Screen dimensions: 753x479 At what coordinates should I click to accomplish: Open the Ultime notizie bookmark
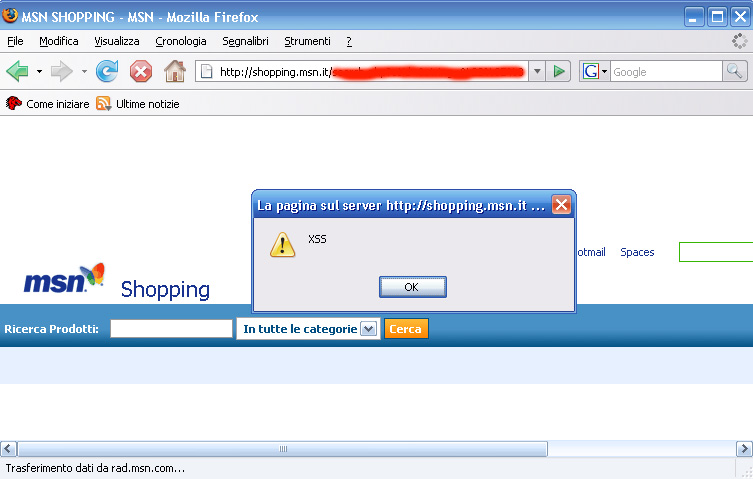[137, 104]
